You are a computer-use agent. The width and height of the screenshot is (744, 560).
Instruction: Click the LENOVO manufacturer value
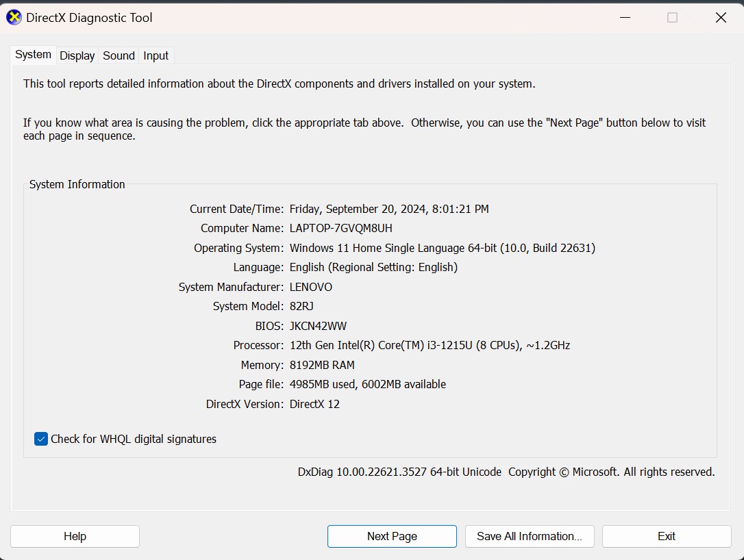[x=311, y=287]
